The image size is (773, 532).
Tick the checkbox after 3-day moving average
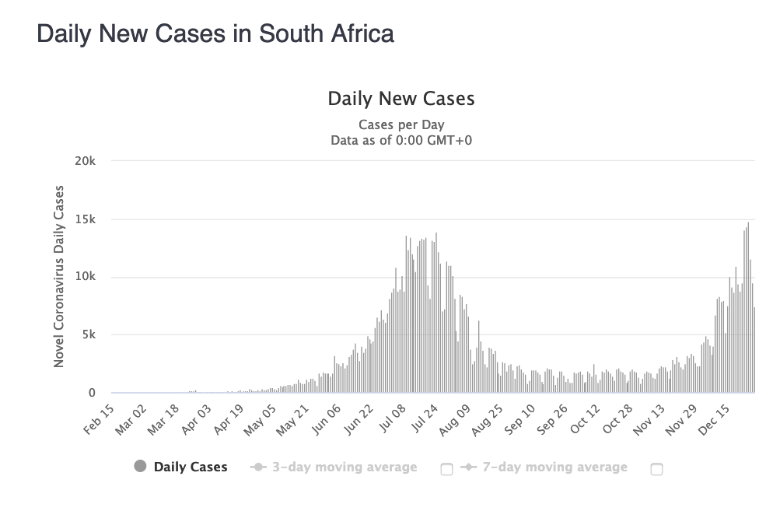click(446, 469)
